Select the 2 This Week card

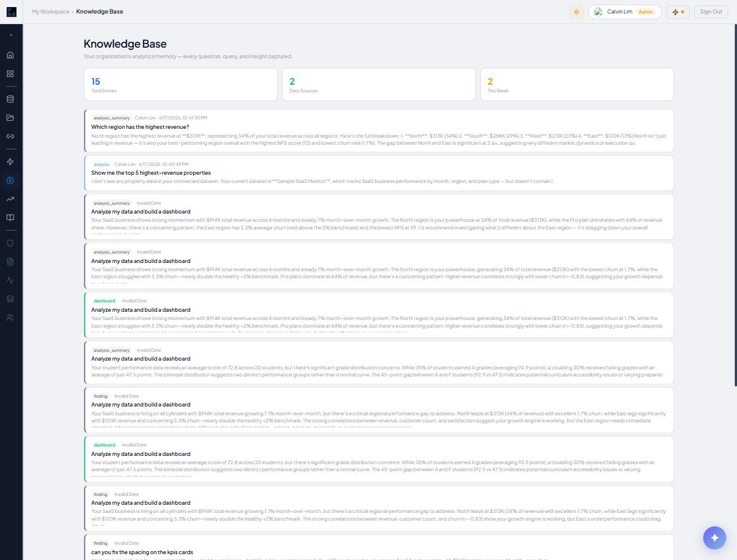[577, 85]
